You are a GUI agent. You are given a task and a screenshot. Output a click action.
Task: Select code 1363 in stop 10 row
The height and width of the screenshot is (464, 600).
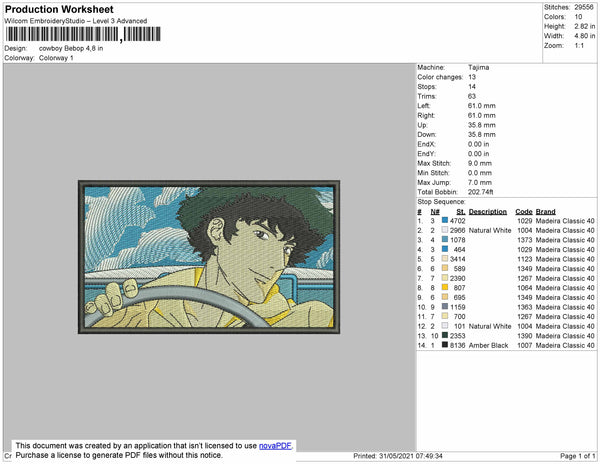tap(525, 307)
